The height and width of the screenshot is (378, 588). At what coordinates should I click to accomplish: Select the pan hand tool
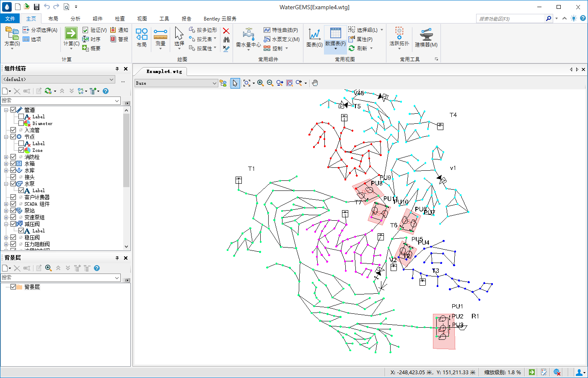[x=315, y=83]
